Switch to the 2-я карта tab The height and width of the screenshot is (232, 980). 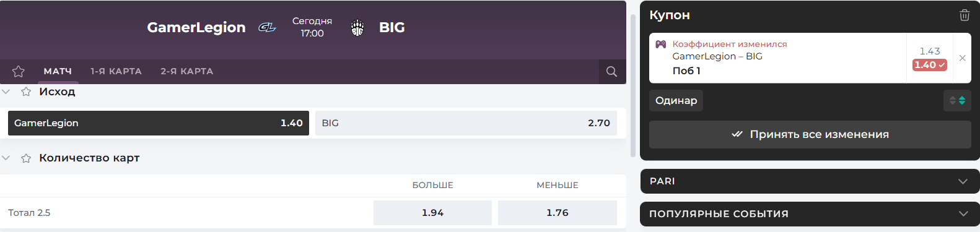click(x=186, y=71)
